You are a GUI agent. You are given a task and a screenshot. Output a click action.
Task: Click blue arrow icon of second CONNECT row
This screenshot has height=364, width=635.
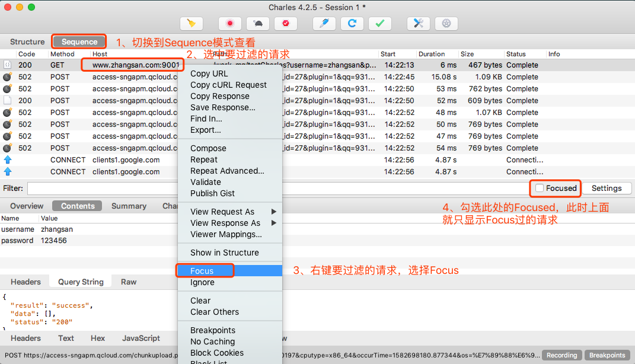click(x=8, y=171)
